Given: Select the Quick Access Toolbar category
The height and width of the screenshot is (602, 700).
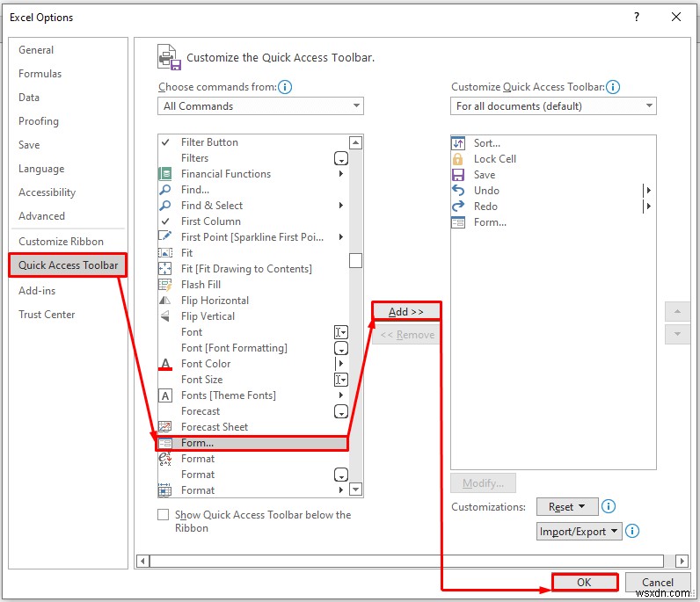Looking at the screenshot, I should pyautogui.click(x=68, y=265).
